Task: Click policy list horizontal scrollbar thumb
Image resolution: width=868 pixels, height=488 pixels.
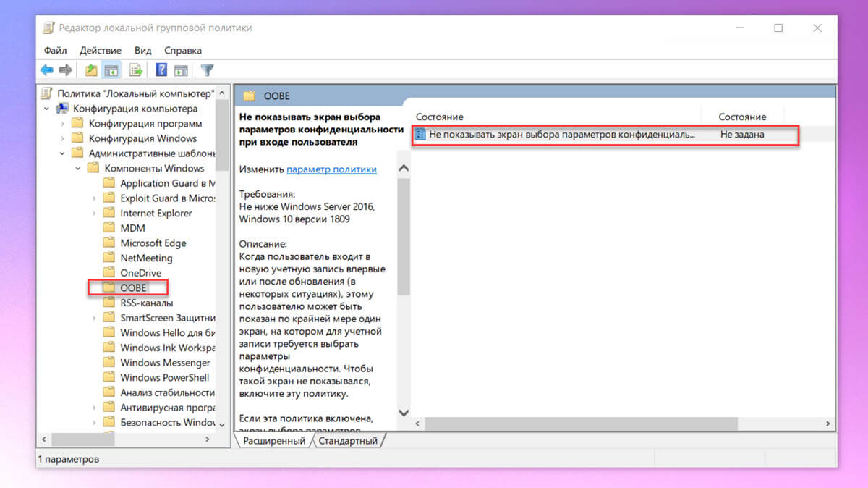Action: click(x=580, y=423)
